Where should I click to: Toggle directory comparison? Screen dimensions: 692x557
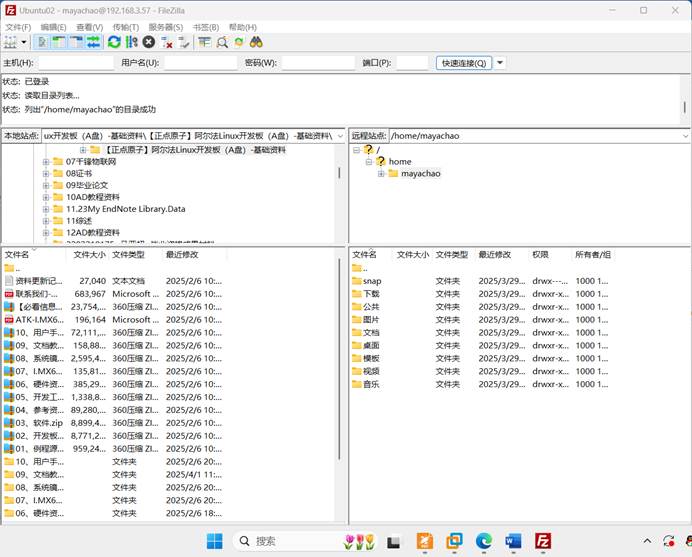point(222,42)
